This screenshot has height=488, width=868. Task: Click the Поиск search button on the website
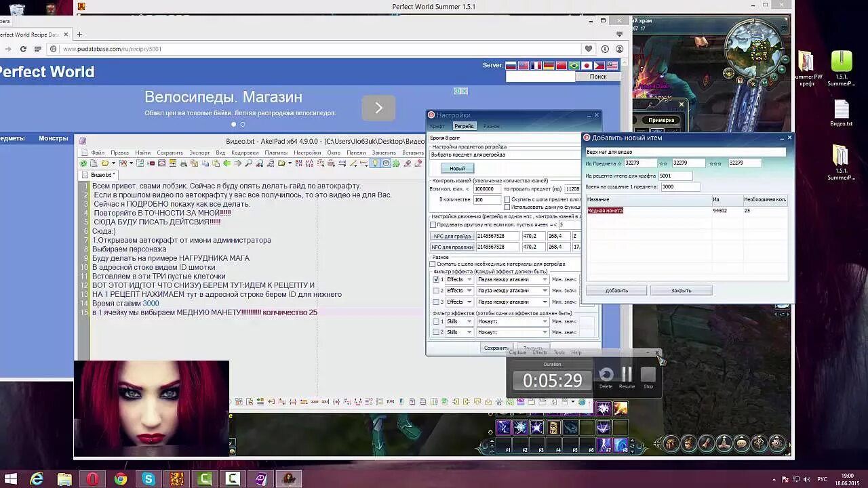[597, 77]
